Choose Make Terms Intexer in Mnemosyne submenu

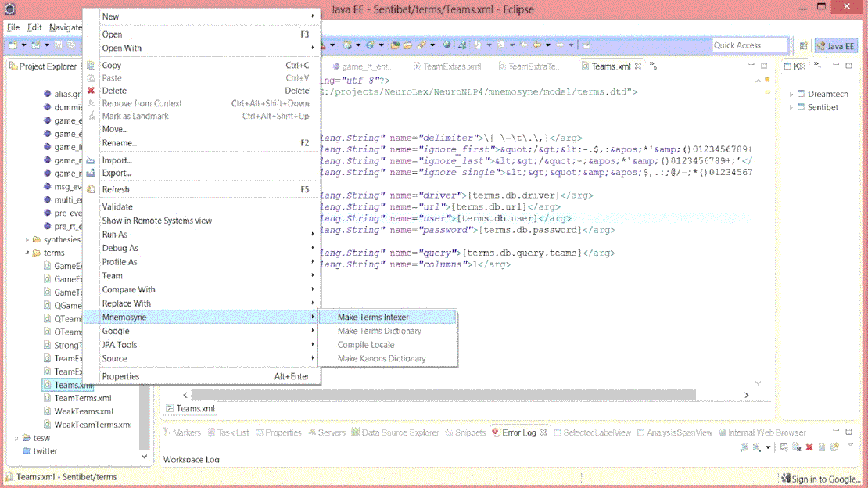(388, 317)
